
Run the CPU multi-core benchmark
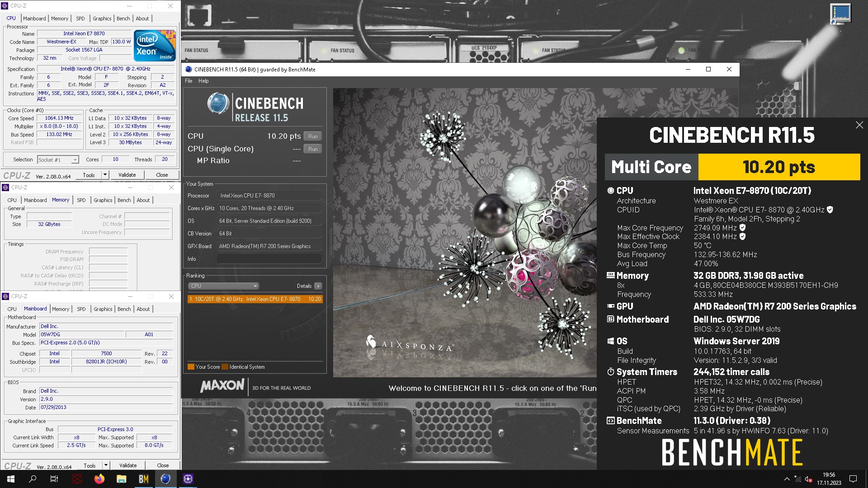pos(313,136)
